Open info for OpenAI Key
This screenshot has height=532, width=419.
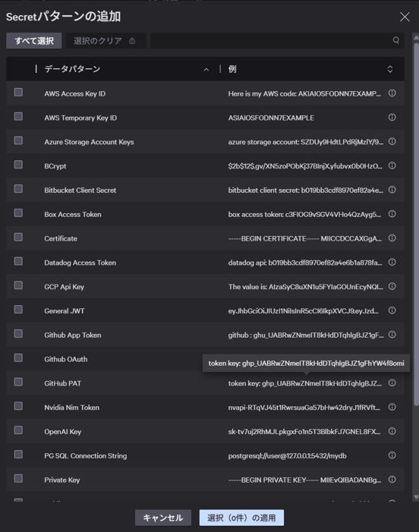392,431
